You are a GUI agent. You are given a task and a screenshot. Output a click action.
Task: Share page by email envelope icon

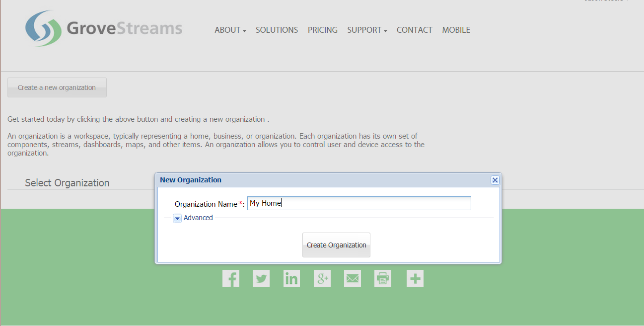pos(353,278)
